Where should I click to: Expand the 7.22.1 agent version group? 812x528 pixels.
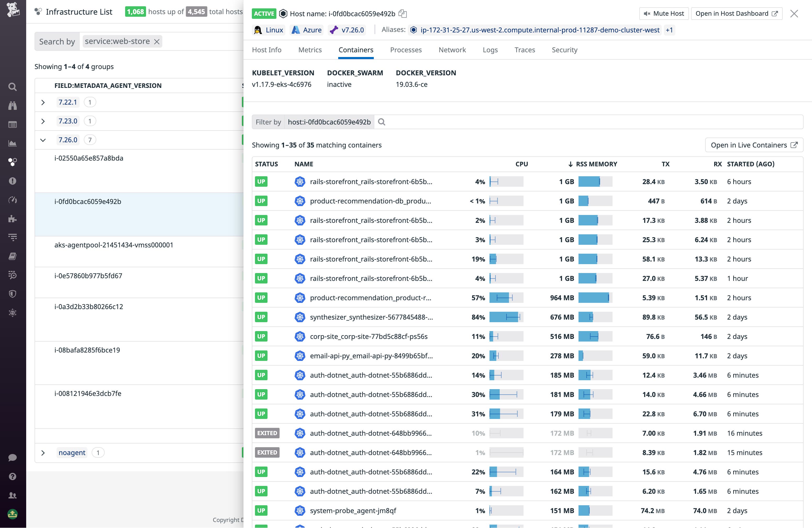(43, 102)
